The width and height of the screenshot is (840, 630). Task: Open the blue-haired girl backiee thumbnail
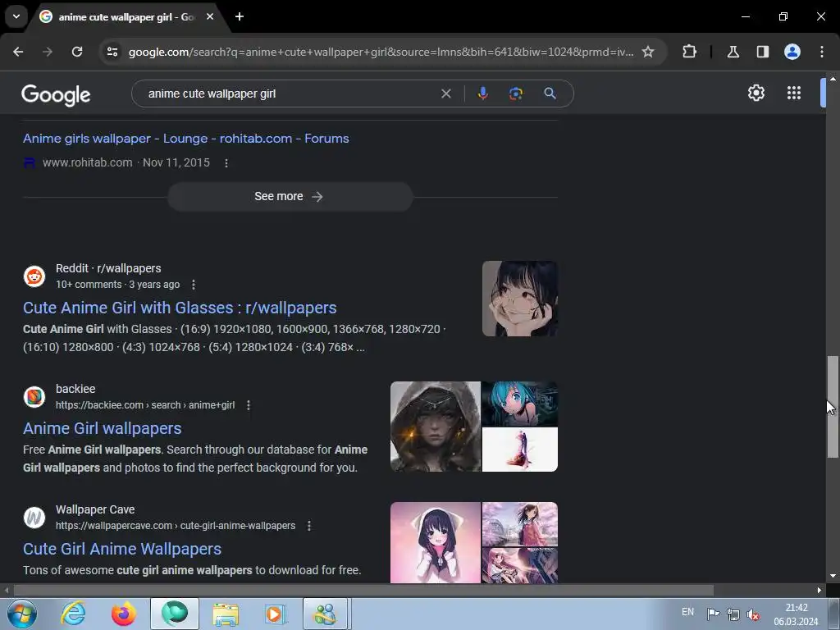[x=519, y=404]
